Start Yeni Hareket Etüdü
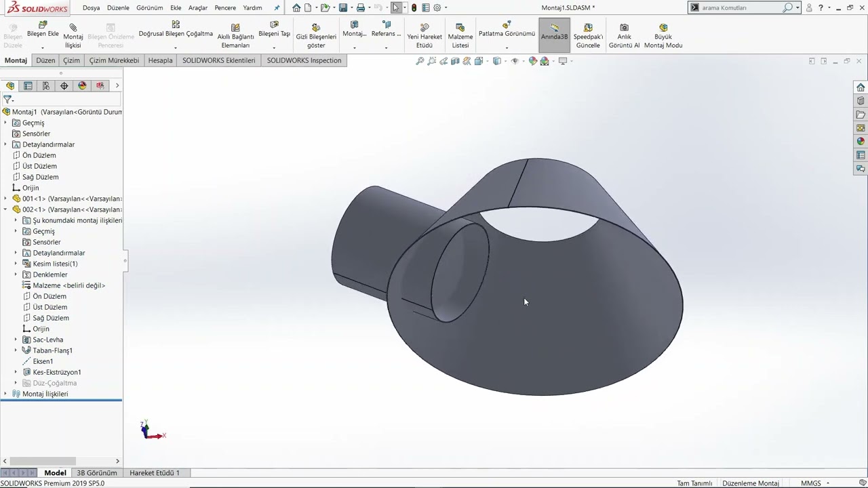This screenshot has width=868, height=488. pyautogui.click(x=425, y=36)
